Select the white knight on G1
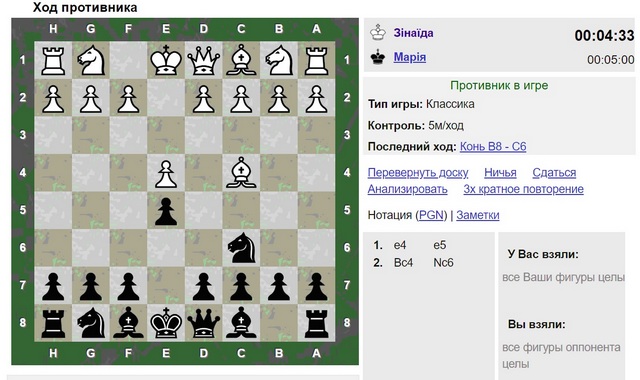Image resolution: width=640 pixels, height=380 pixels. [91, 60]
